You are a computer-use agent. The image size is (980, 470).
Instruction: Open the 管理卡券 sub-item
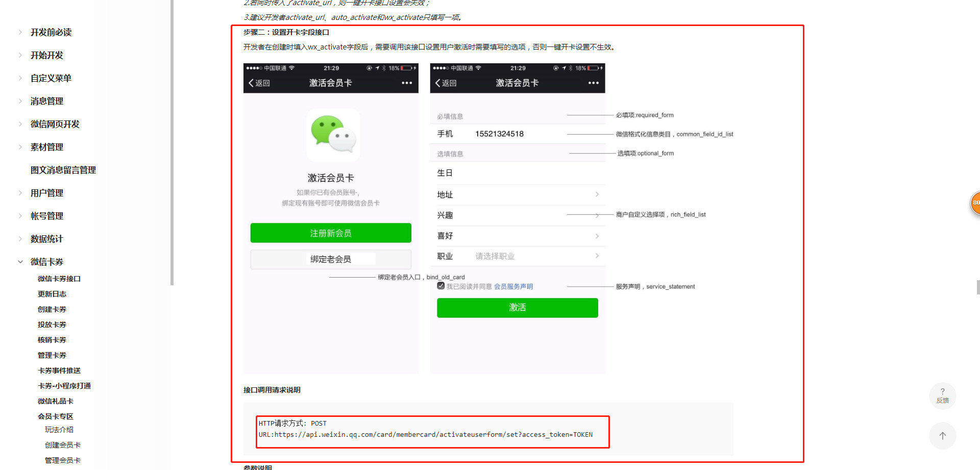[x=52, y=355]
